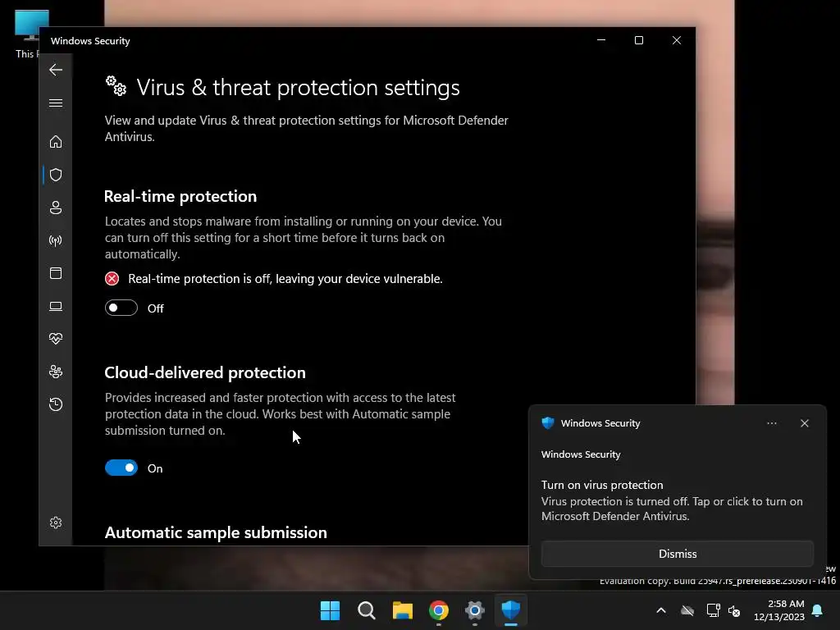Screen dimensions: 840x630
Task: Maximize the Windows Security window
Action: coord(638,40)
